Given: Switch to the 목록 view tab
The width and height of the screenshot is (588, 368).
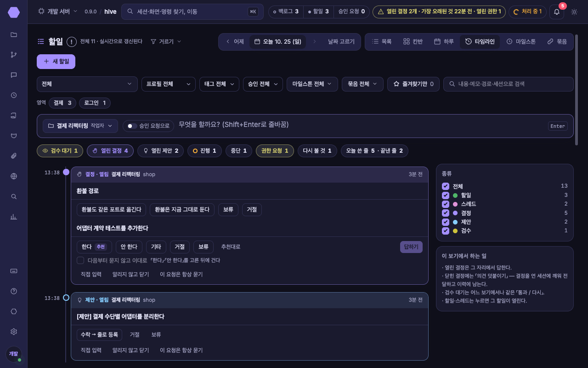Looking at the screenshot, I should pyautogui.click(x=382, y=41).
